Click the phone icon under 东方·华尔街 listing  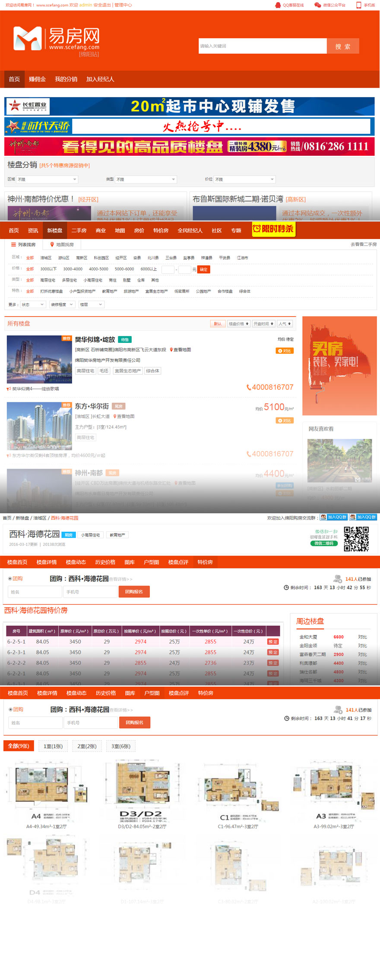249,454
